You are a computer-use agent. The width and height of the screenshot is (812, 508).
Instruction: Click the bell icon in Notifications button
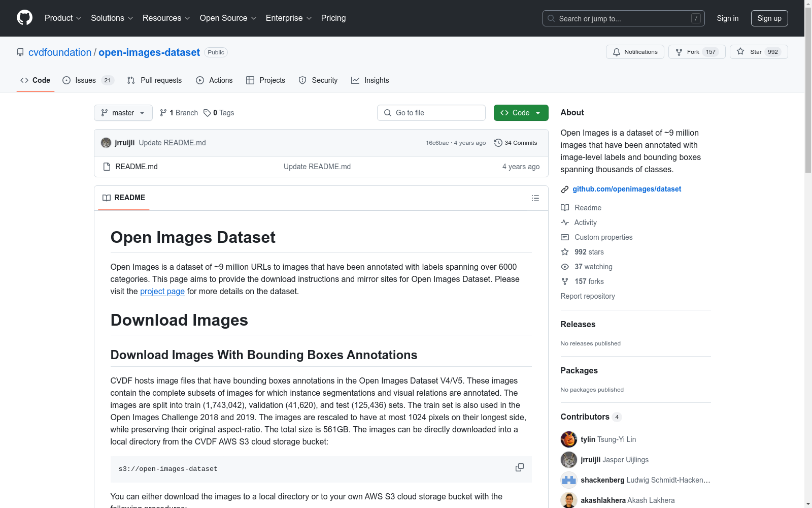pos(617,52)
